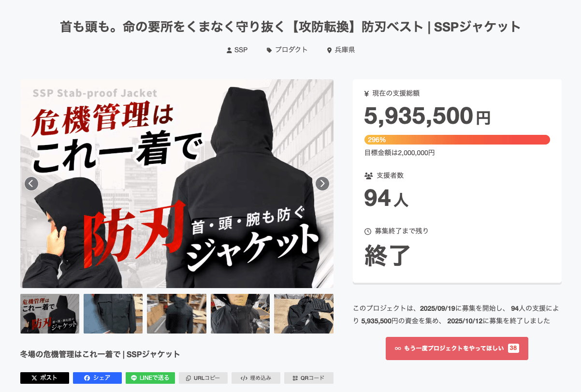Select the 兵庫県 location pin icon
The height and width of the screenshot is (392, 581).
(x=329, y=49)
